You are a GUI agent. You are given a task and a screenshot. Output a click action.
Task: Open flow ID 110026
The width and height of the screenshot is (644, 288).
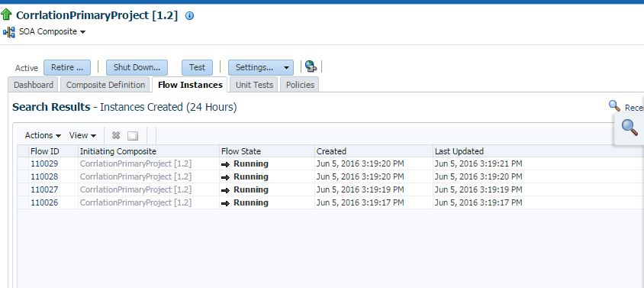click(44, 202)
